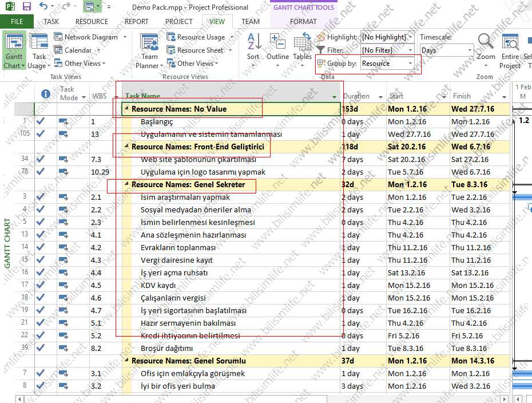The width and height of the screenshot is (532, 403).
Task: Select Network Diagram view
Action: pyautogui.click(x=90, y=37)
